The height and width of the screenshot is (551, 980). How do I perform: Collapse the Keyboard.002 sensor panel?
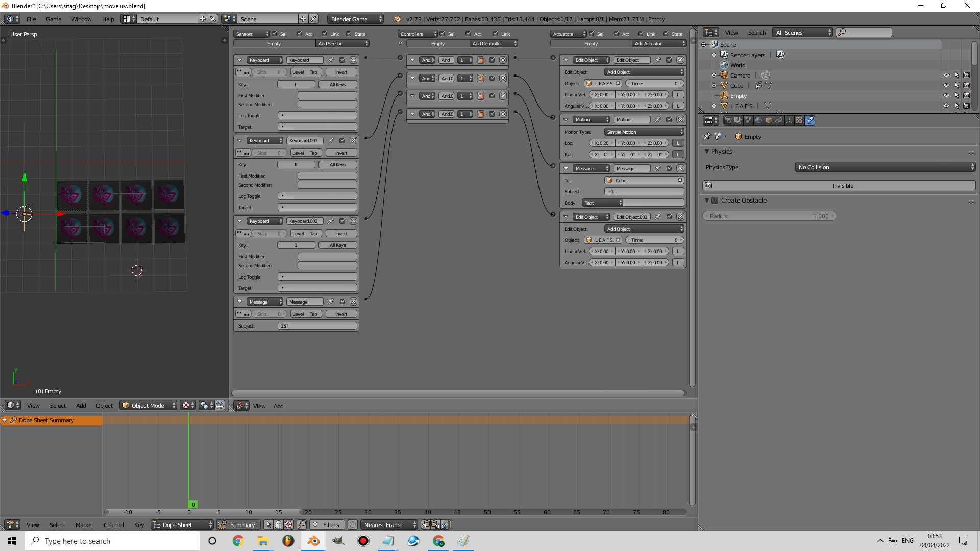[x=239, y=221]
